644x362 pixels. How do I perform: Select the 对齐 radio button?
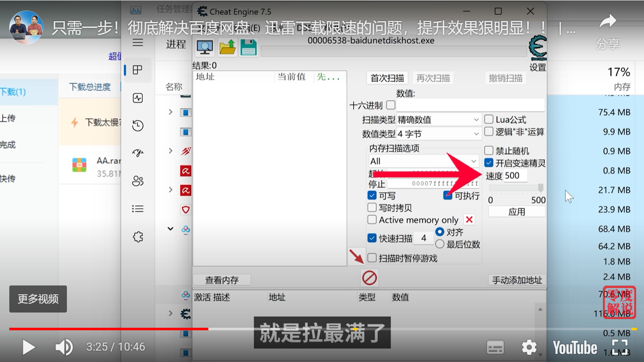[439, 232]
